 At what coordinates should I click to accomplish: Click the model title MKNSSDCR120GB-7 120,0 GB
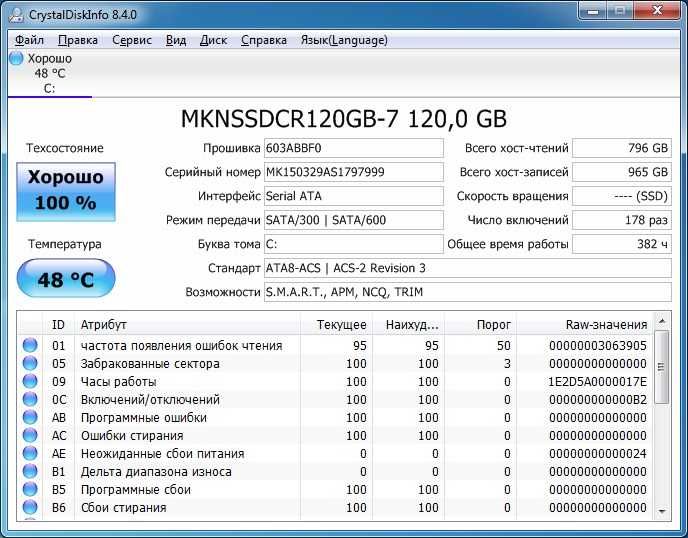344,118
